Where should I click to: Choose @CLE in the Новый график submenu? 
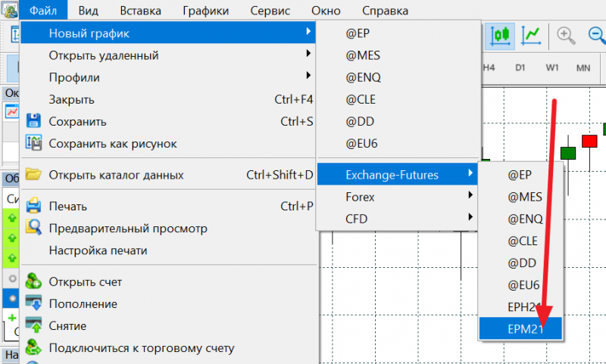(x=361, y=99)
